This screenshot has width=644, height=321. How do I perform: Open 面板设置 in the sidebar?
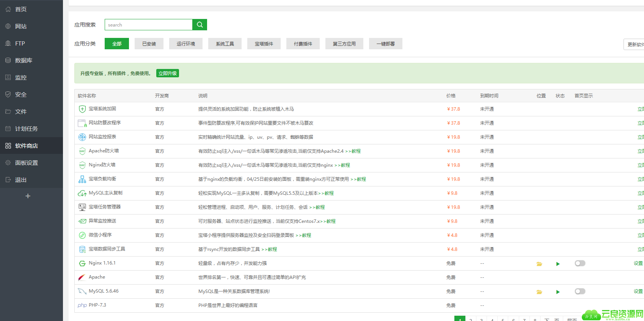tap(31, 163)
